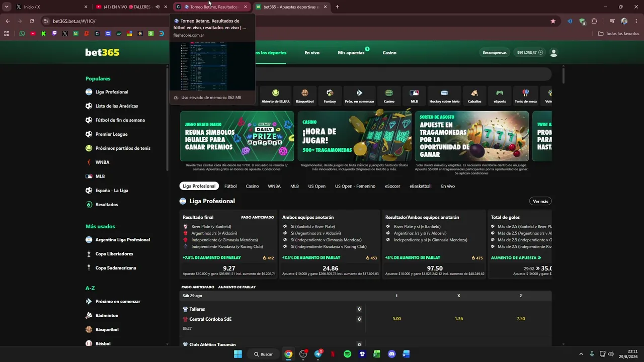644x362 pixels.
Task: Click the bet365 logo
Action: (x=102, y=53)
